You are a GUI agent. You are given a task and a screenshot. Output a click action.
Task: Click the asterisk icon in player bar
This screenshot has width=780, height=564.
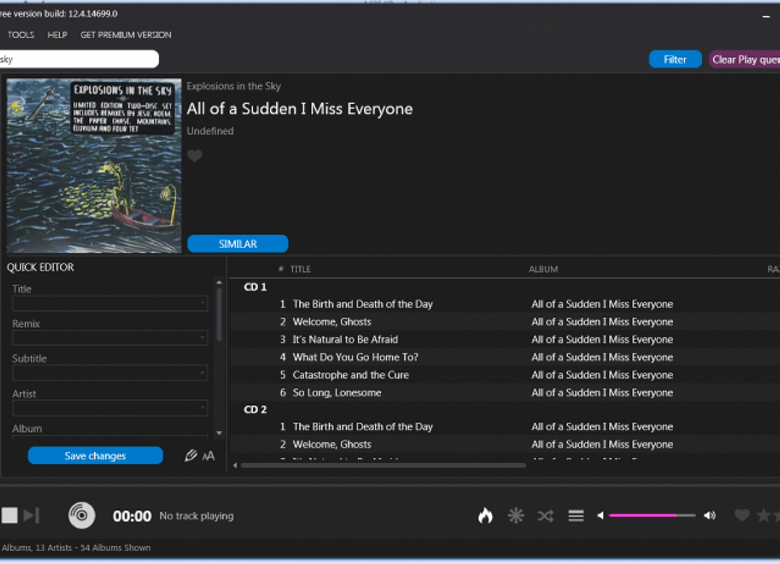click(x=516, y=515)
